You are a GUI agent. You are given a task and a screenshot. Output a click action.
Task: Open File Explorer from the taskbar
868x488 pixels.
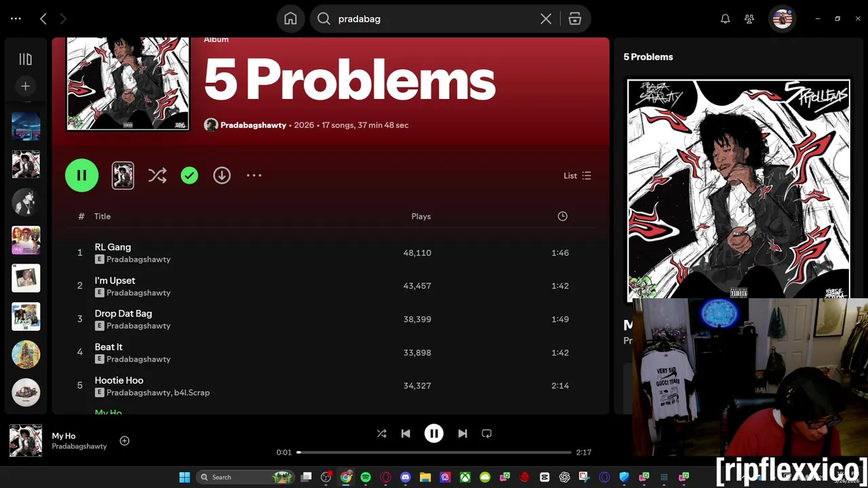pos(425,477)
